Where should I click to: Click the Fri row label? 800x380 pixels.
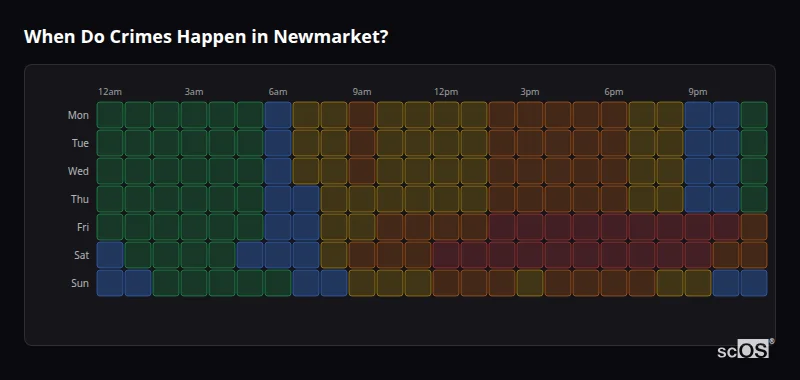coord(83,227)
